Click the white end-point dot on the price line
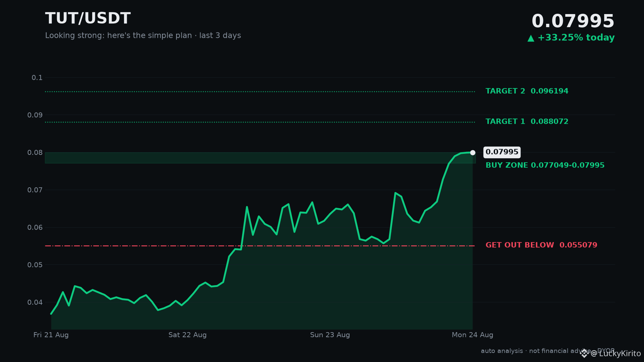Viewport: 644px width, 362px height. pos(473,153)
